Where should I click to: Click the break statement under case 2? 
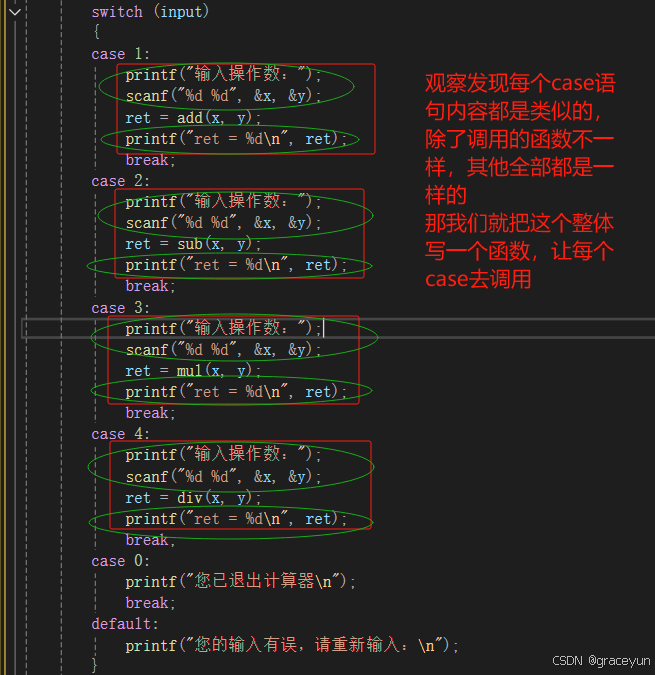(x=150, y=286)
